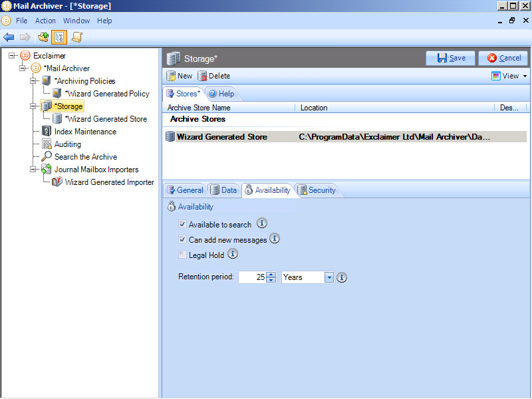532x399 pixels.
Task: Open the Help menu
Action: click(x=104, y=21)
